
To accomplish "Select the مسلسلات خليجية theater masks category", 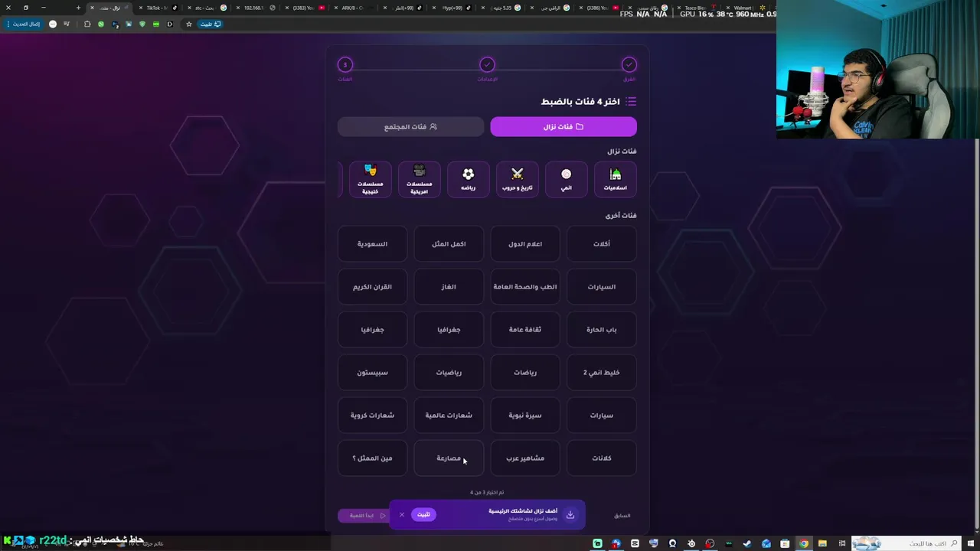I will (371, 179).
